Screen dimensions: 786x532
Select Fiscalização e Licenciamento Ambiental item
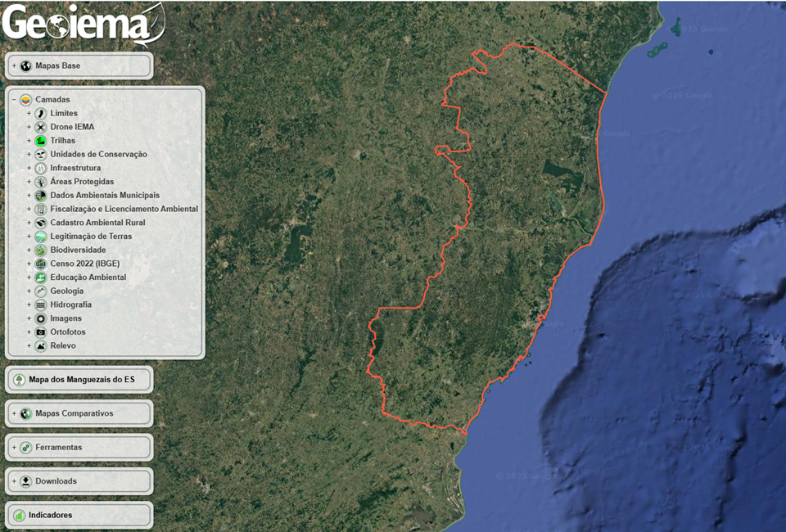point(124,209)
